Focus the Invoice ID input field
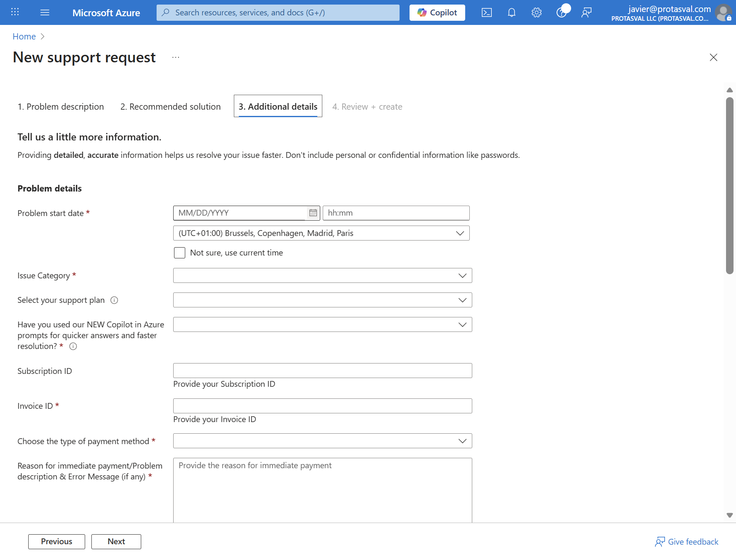The width and height of the screenshot is (736, 560). pos(323,406)
